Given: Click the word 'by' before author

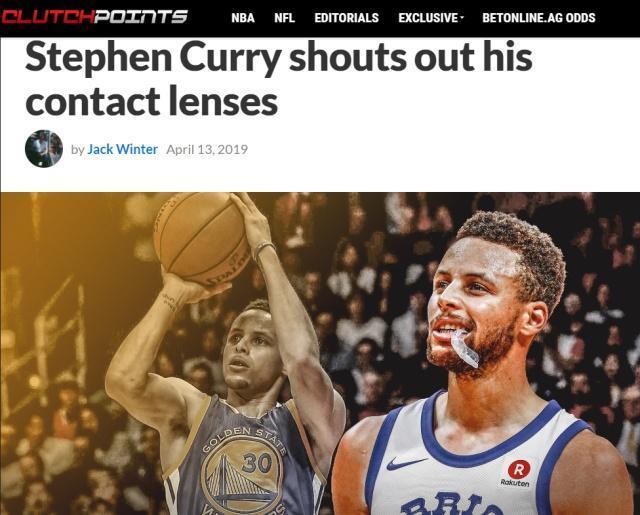Looking at the screenshot, I should [78, 150].
